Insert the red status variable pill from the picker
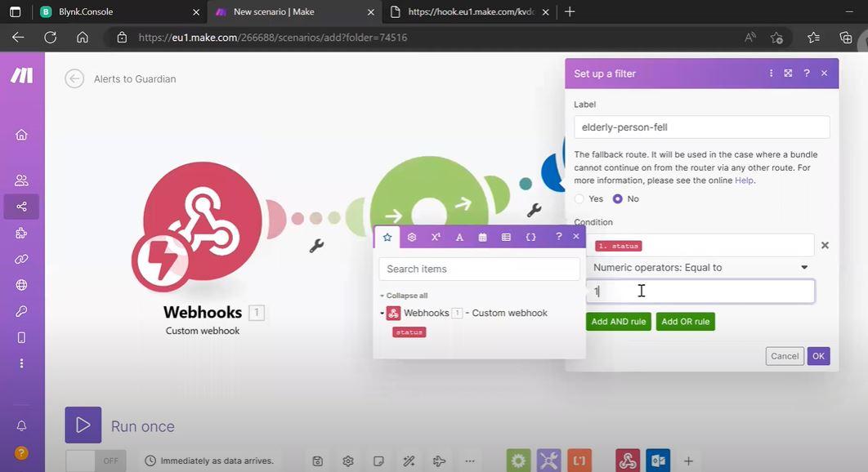868x472 pixels. [x=409, y=332]
